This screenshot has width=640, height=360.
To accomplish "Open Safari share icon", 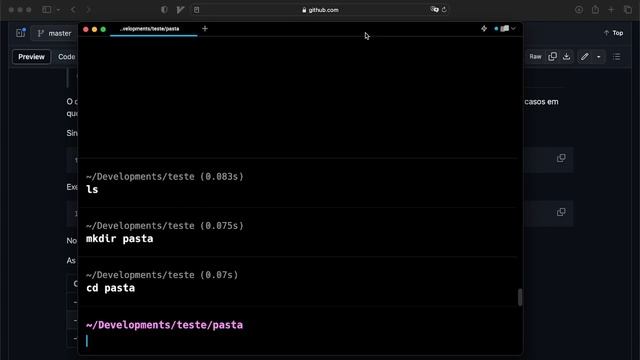I will point(595,9).
